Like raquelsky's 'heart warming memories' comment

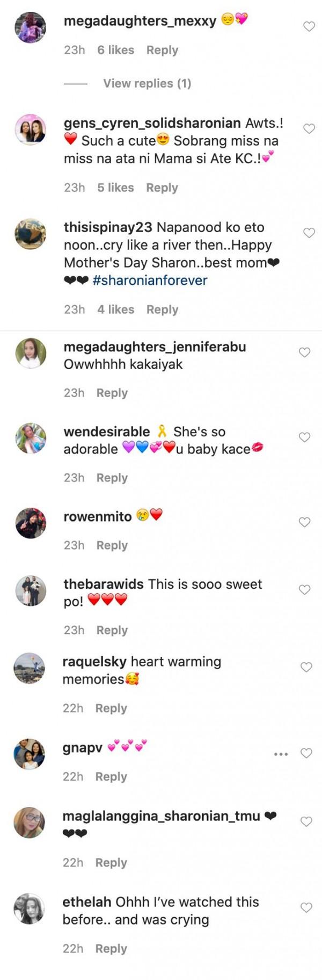point(306,667)
